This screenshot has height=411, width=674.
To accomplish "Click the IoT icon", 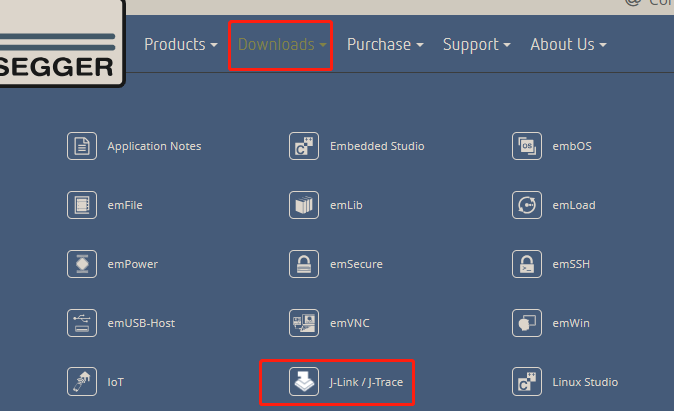I will point(82,381).
